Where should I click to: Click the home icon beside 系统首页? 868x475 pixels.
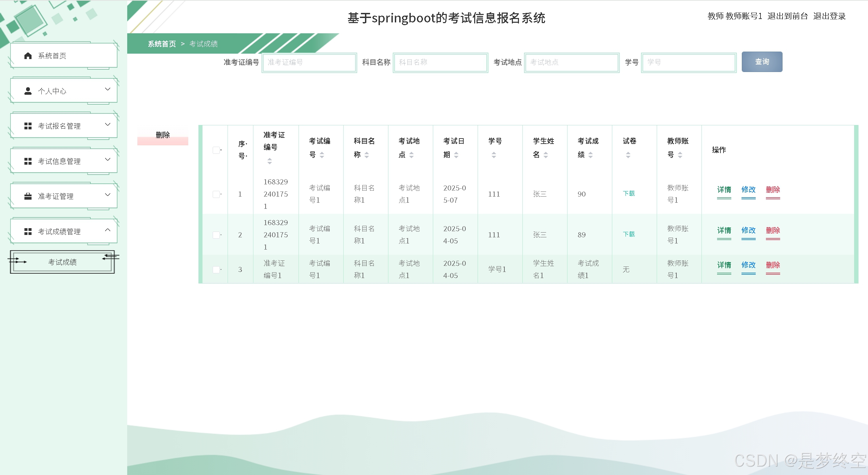(x=28, y=56)
